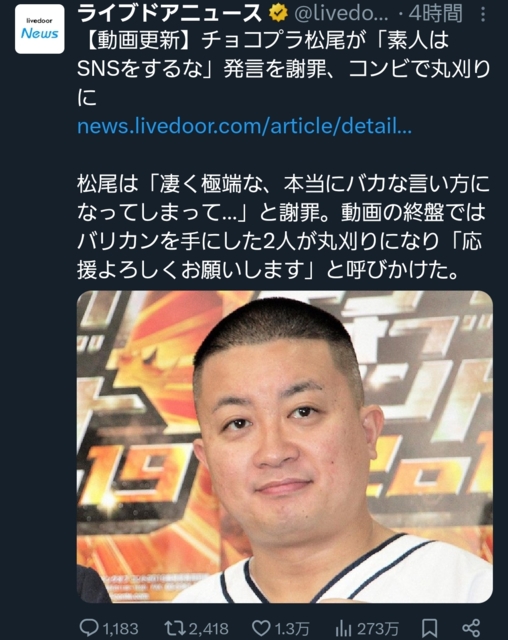The image size is (508, 640).
Task: Retweet the post using the arrows icon
Action: point(175,627)
